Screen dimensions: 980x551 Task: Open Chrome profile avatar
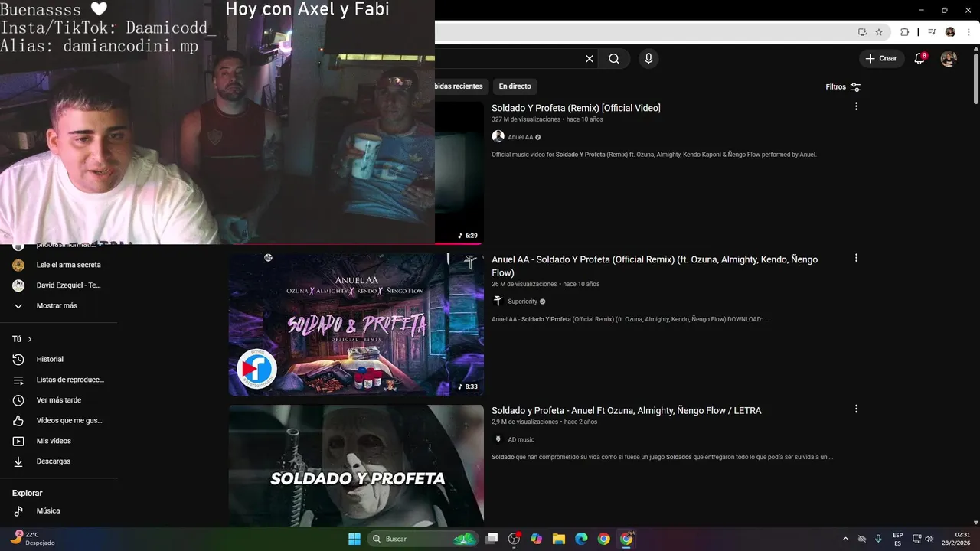pos(950,32)
